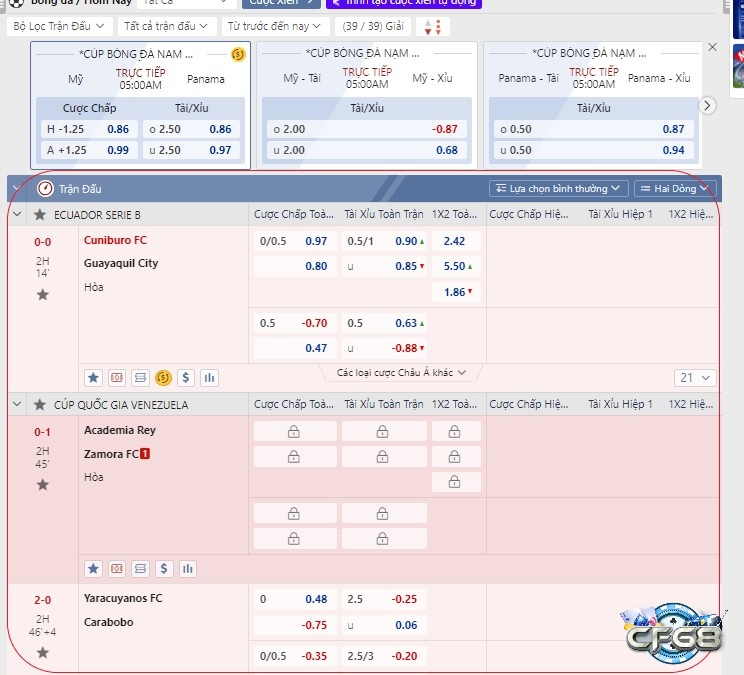Image resolution: width=744 pixels, height=675 pixels.
Task: Expand Các loại cược Châu Á khác
Action: click(401, 373)
